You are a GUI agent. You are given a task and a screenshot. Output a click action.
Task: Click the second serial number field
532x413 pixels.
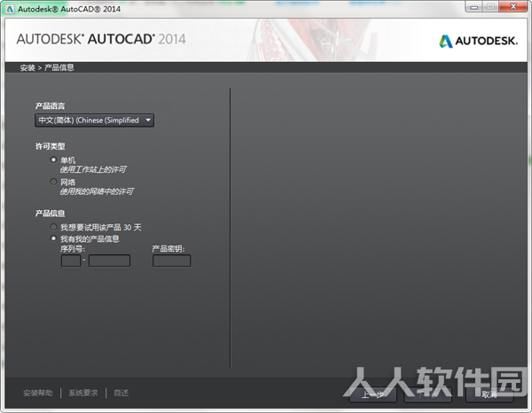pyautogui.click(x=109, y=261)
